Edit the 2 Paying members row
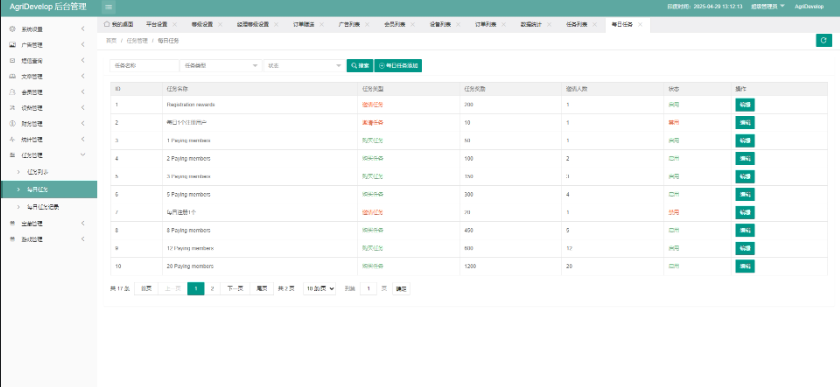This screenshot has width=840, height=387. [745, 159]
